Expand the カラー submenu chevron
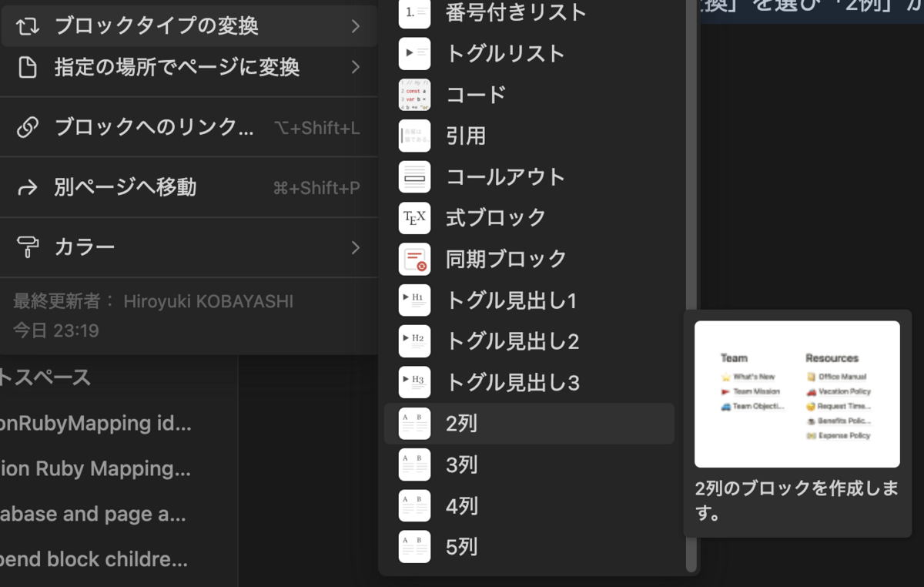924x587 pixels. tap(355, 247)
